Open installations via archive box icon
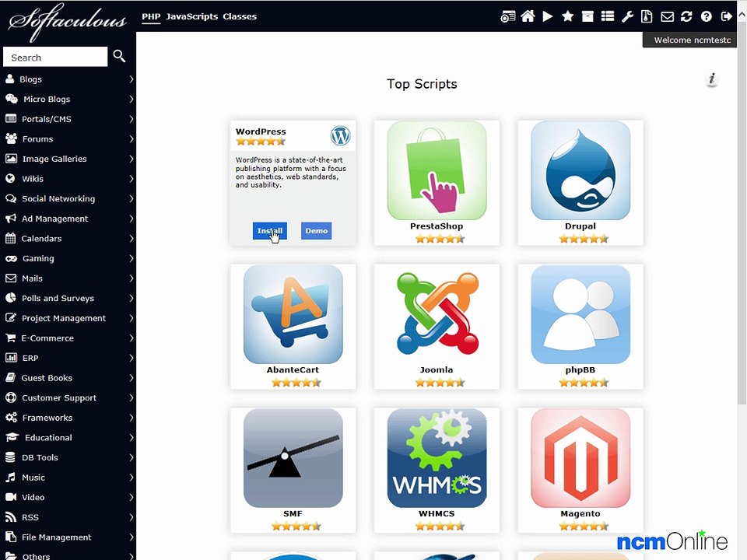Screen dimensions: 747x560 tap(588, 16)
